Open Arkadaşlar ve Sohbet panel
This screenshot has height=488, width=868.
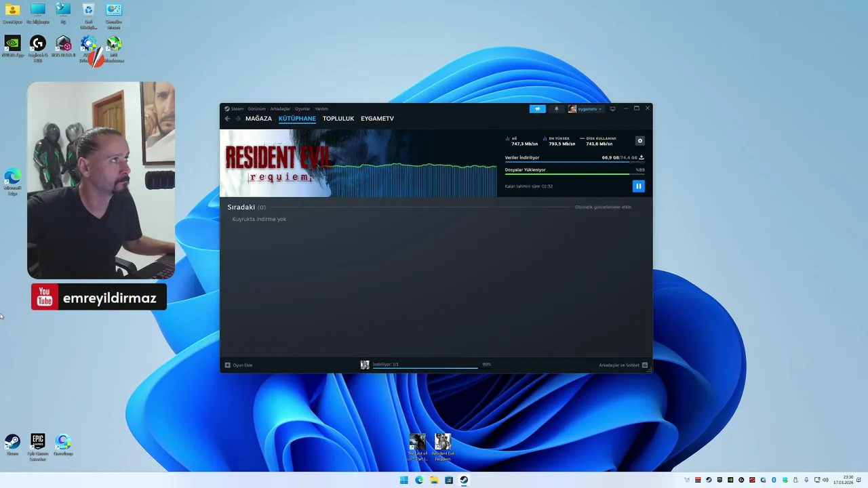coord(623,365)
